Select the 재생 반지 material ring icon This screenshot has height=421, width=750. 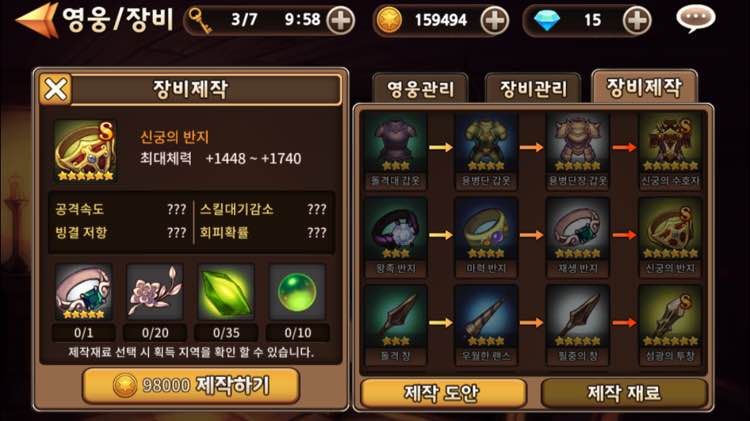(x=84, y=292)
